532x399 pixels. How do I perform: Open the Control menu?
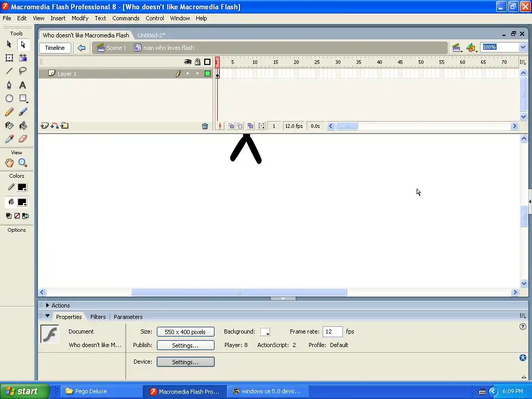155,18
